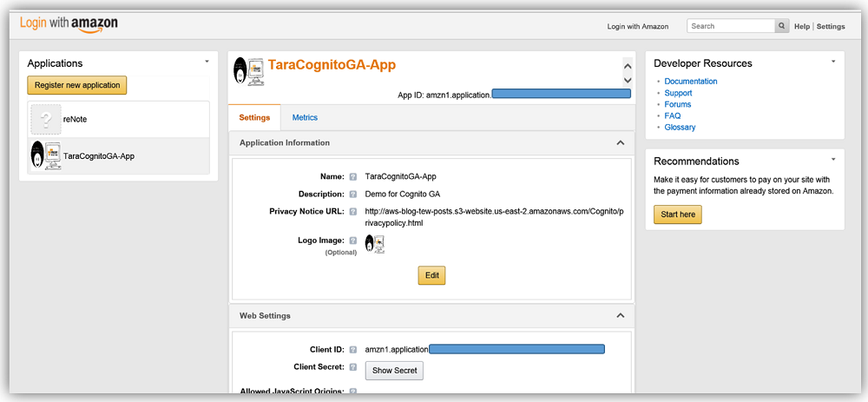Image resolution: width=868 pixels, height=402 pixels.
Task: Click the help icon beside Client ID
Action: pyautogui.click(x=353, y=349)
